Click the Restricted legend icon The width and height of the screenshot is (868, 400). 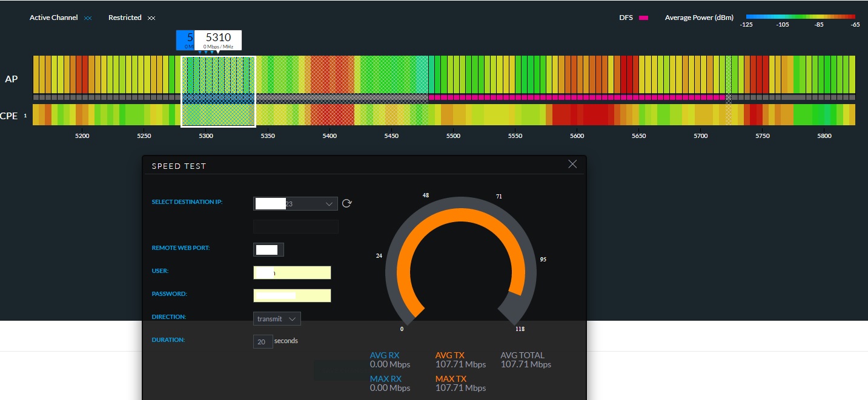[x=151, y=18]
